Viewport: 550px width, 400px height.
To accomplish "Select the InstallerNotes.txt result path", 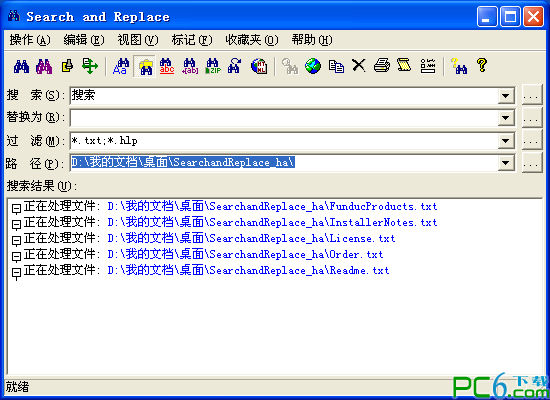I will click(272, 222).
